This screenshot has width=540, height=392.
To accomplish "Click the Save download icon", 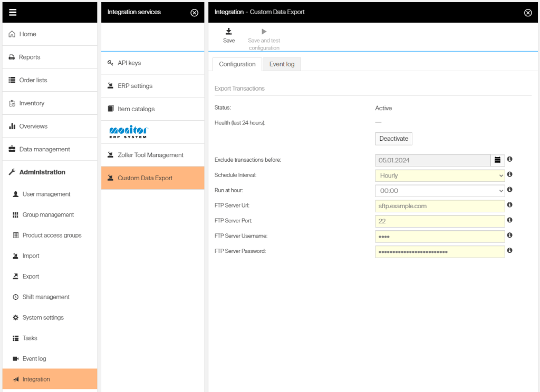I will coord(229,32).
